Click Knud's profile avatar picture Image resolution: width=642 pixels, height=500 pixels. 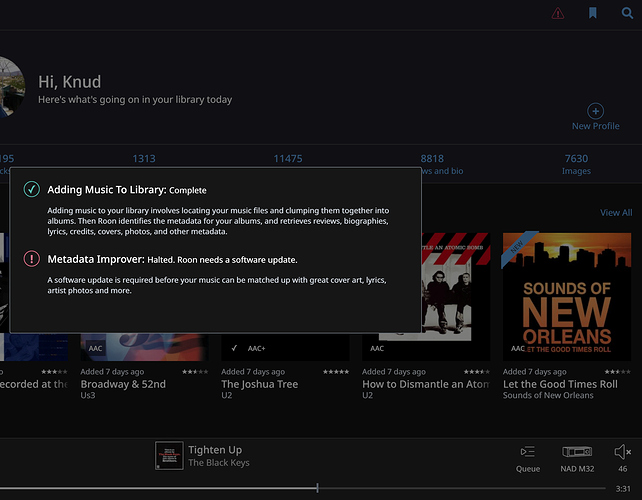(x=11, y=87)
